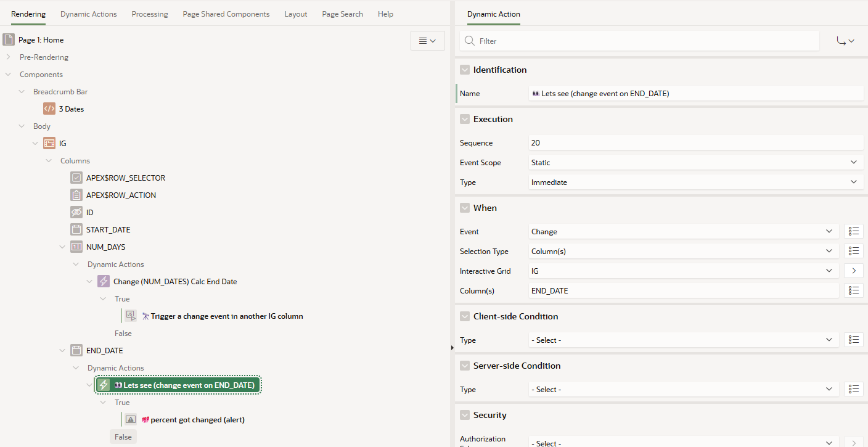The image size is (868, 447).
Task: Open the tree options menu button
Action: click(427, 41)
